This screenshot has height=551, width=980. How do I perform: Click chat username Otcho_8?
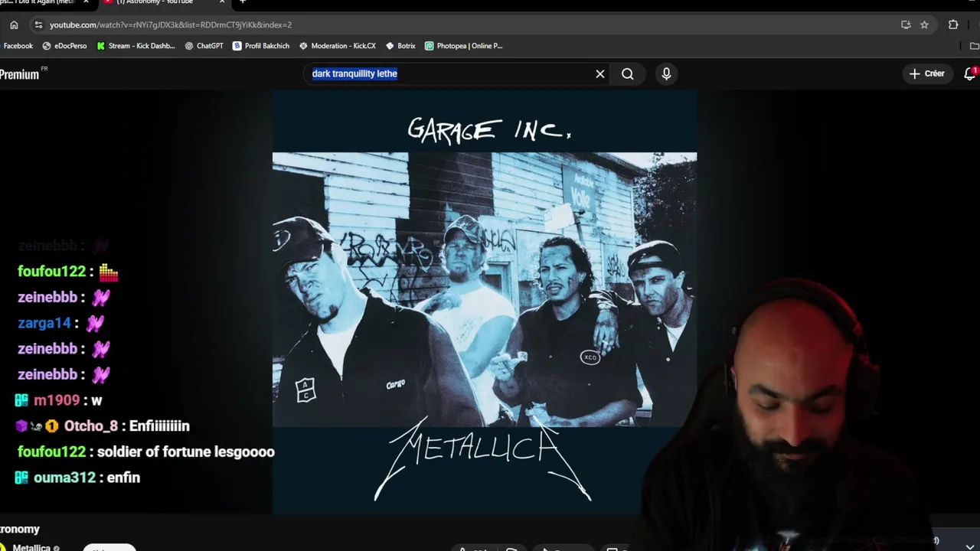[91, 426]
